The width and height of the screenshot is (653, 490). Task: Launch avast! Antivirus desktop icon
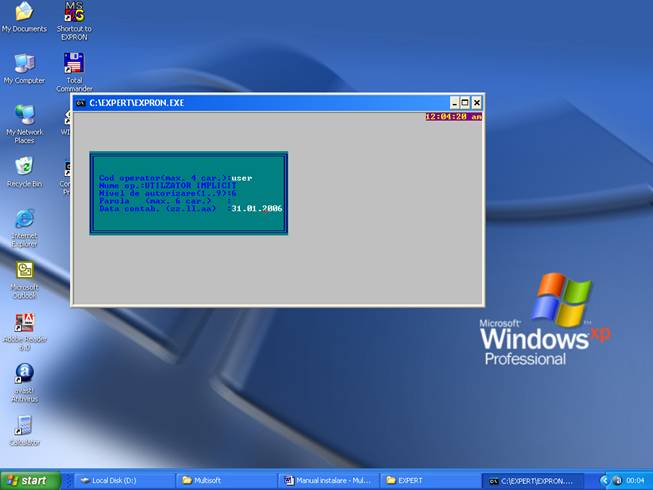(24, 383)
